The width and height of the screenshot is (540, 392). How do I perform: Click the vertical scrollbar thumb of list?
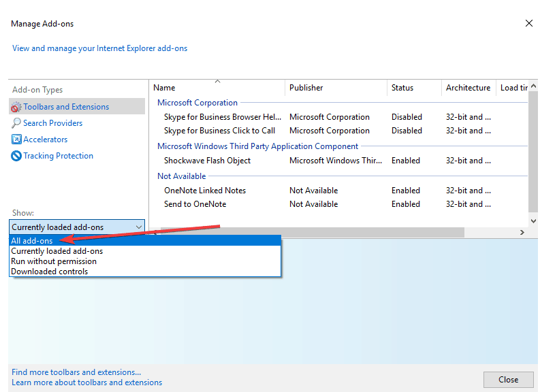[x=533, y=152]
